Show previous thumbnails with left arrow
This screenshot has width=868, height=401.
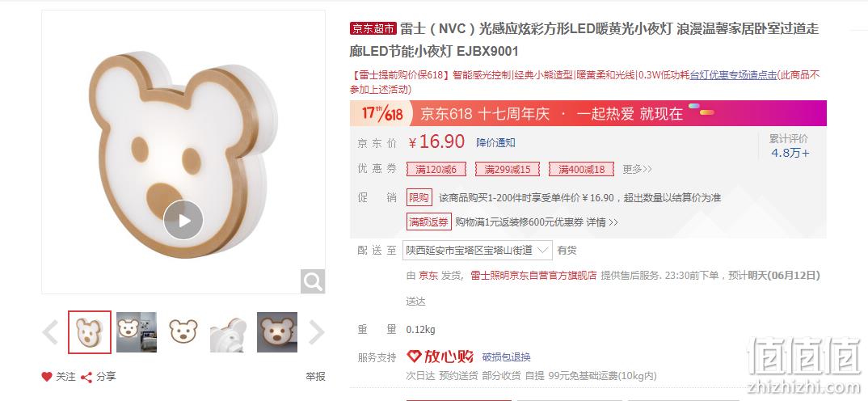(x=50, y=332)
